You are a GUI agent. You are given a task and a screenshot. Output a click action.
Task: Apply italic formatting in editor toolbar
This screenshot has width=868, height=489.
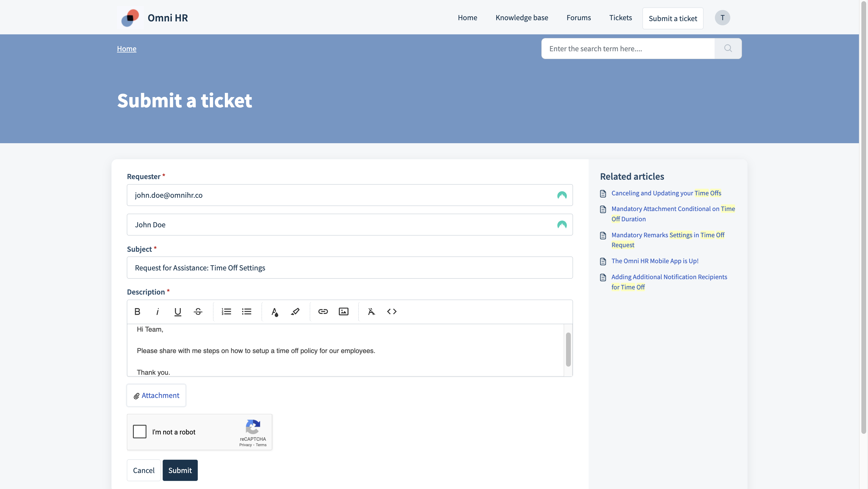coord(157,311)
